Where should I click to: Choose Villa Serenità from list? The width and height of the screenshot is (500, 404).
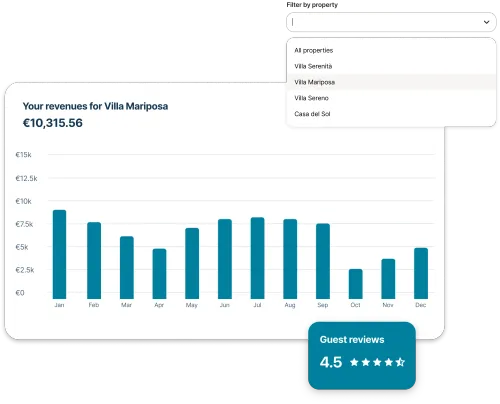coord(391,66)
